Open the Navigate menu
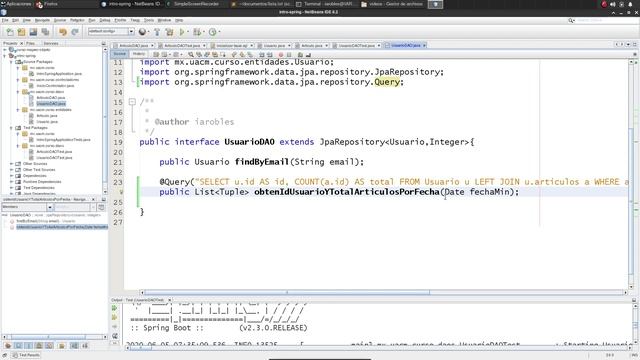This screenshot has width=640, height=360. coord(42,20)
